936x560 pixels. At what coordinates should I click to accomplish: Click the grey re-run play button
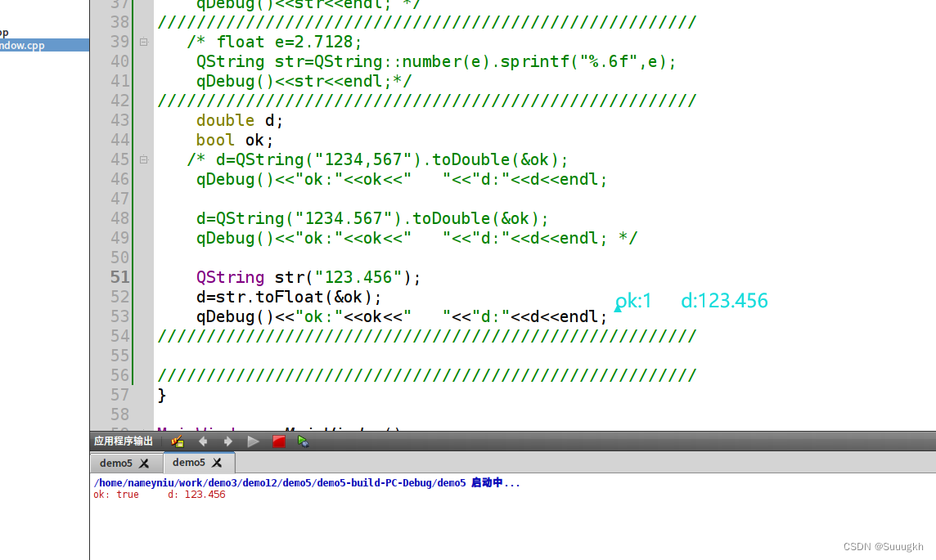pos(253,441)
